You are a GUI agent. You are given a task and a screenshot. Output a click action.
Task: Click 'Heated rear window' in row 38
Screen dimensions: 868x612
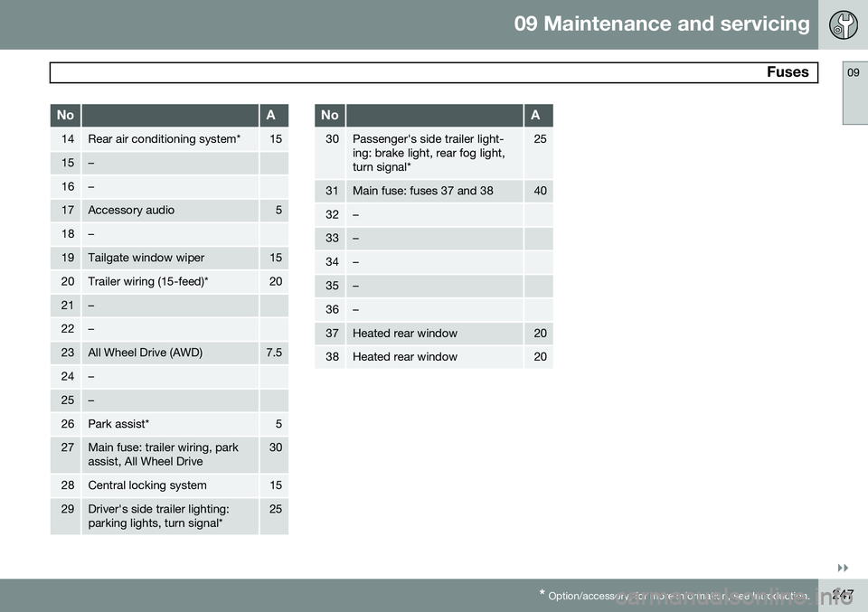pyautogui.click(x=405, y=357)
